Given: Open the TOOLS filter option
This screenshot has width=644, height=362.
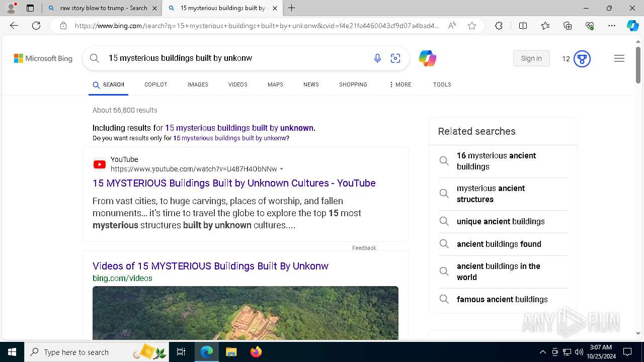Looking at the screenshot, I should (442, 84).
